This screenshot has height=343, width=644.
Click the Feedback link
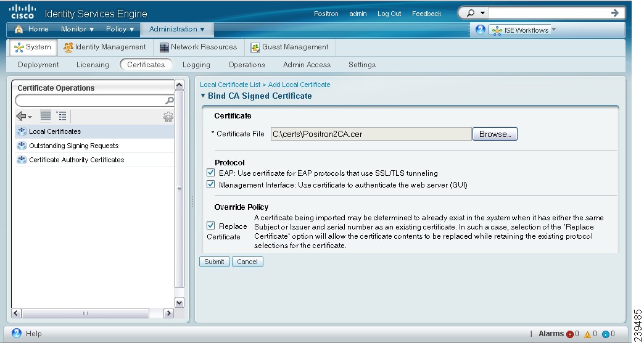[426, 14]
